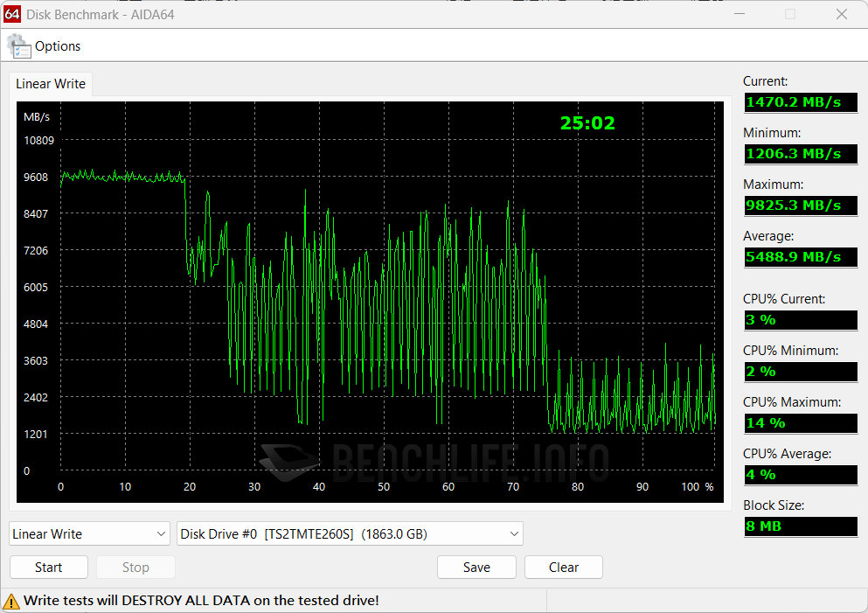Click the DESTROY ALL DATA warning text

coord(201,600)
